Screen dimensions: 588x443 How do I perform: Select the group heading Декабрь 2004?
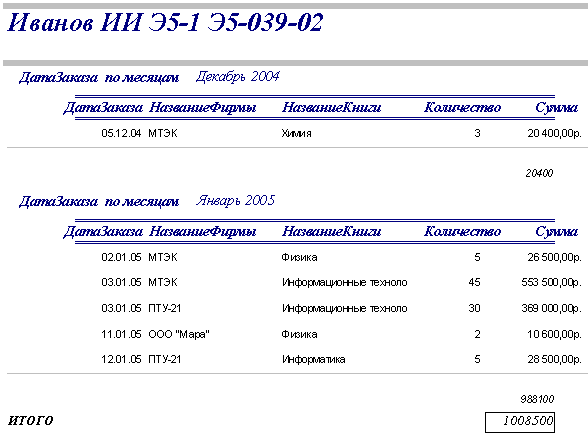tap(238, 77)
